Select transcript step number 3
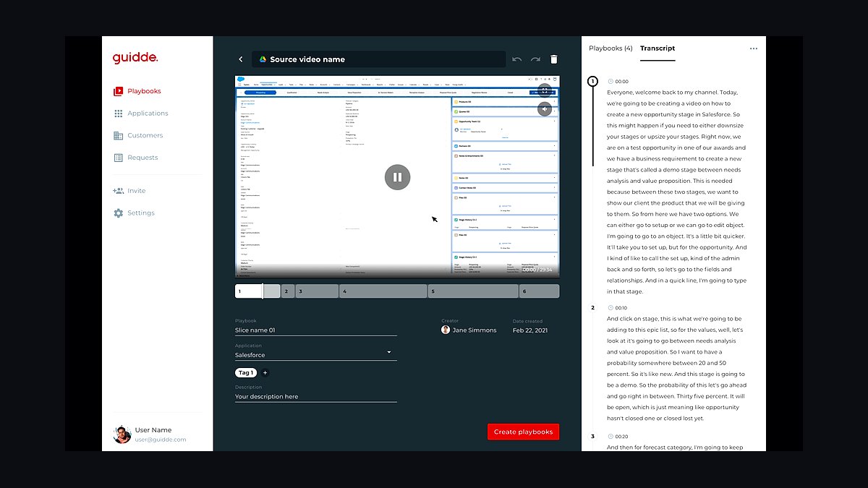This screenshot has width=868, height=488. coord(593,437)
